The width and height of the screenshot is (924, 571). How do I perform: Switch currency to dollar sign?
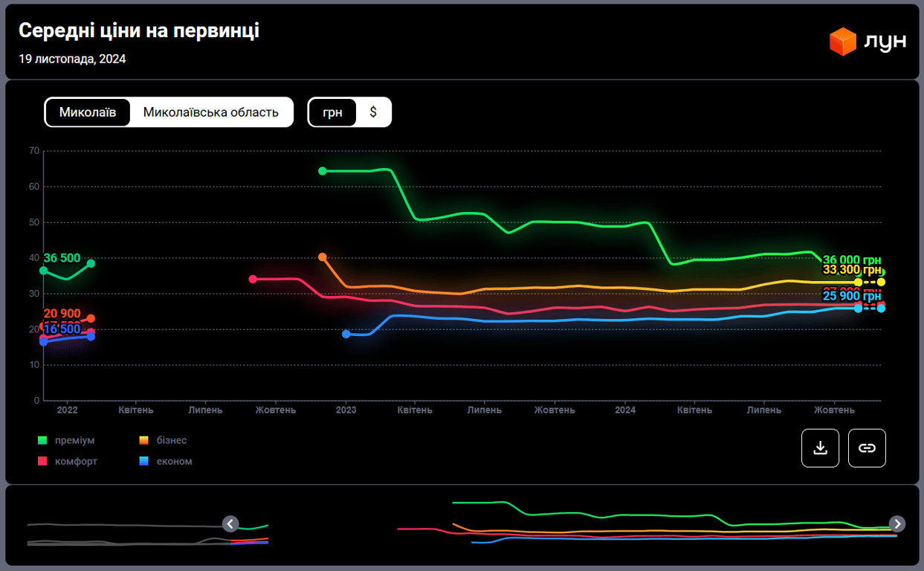click(373, 112)
